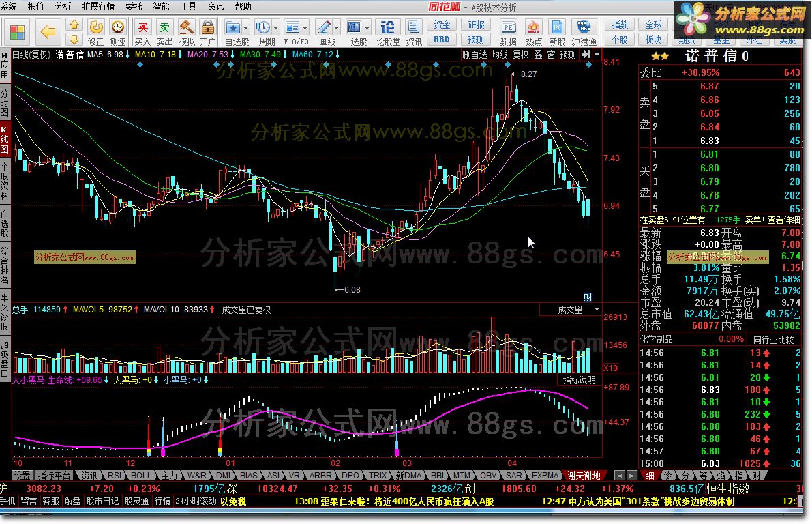Expand the 自选股 dropdown arrow
The width and height of the screenshot is (812, 524).
[246, 27]
